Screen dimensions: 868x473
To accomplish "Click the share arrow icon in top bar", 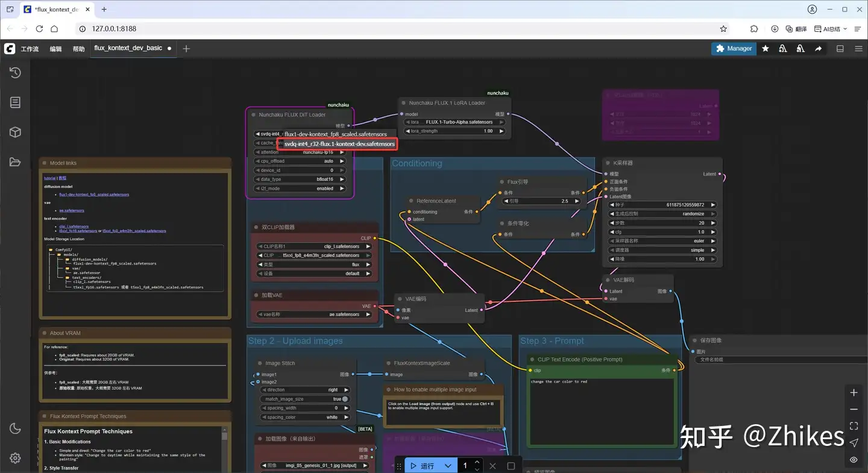I will point(818,49).
